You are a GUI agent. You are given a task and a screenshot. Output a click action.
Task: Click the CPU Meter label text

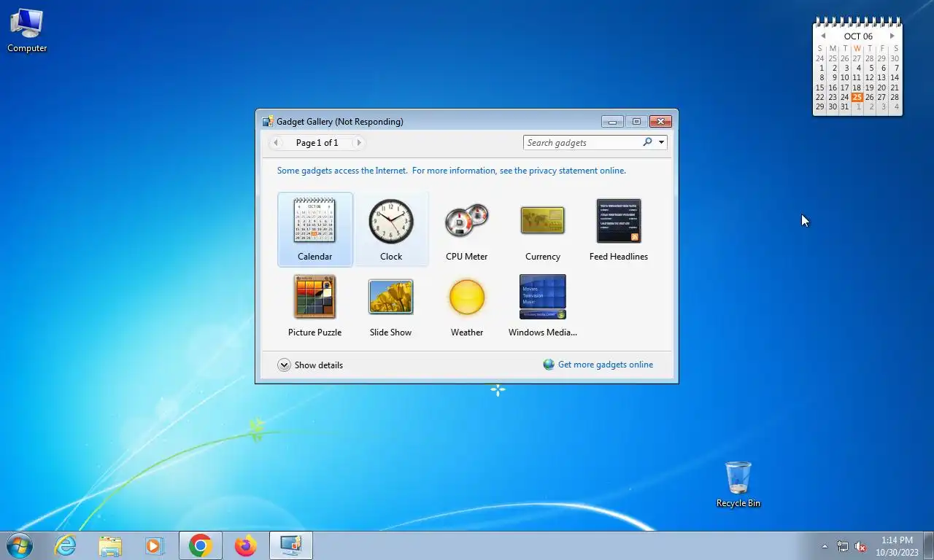(467, 257)
